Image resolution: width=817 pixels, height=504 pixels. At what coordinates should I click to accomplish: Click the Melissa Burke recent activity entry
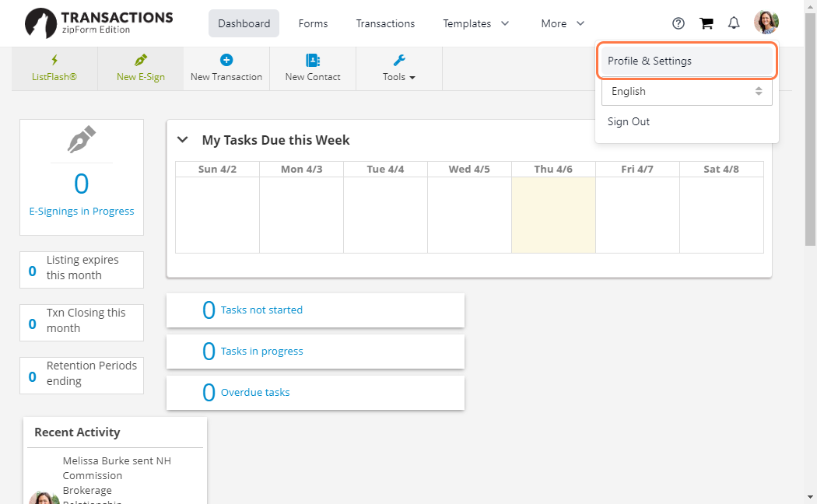pyautogui.click(x=117, y=479)
